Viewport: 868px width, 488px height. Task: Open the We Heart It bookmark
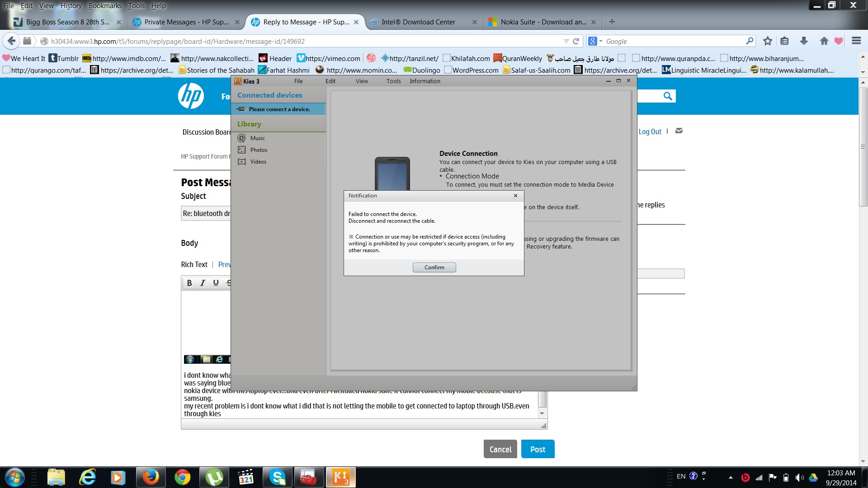[x=24, y=58]
